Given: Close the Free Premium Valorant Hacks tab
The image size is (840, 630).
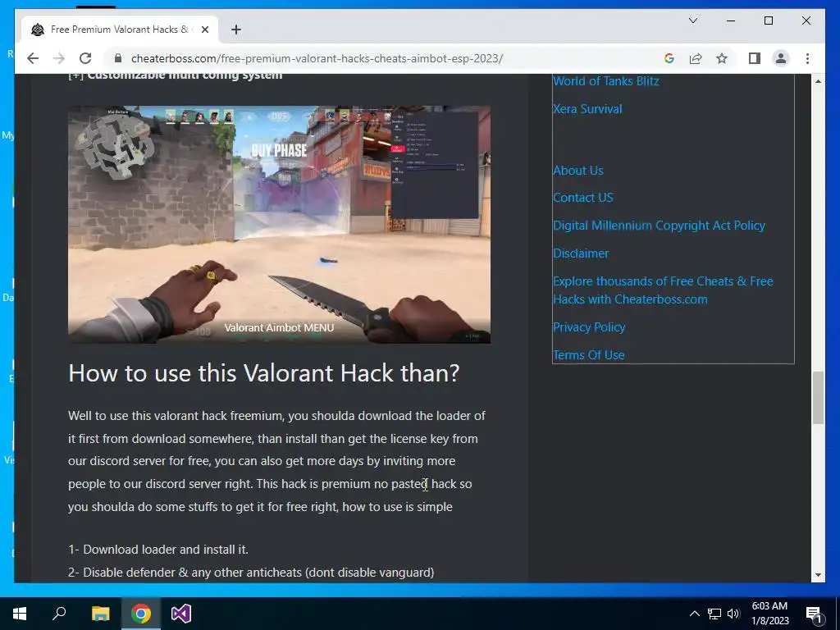Looking at the screenshot, I should 204,30.
